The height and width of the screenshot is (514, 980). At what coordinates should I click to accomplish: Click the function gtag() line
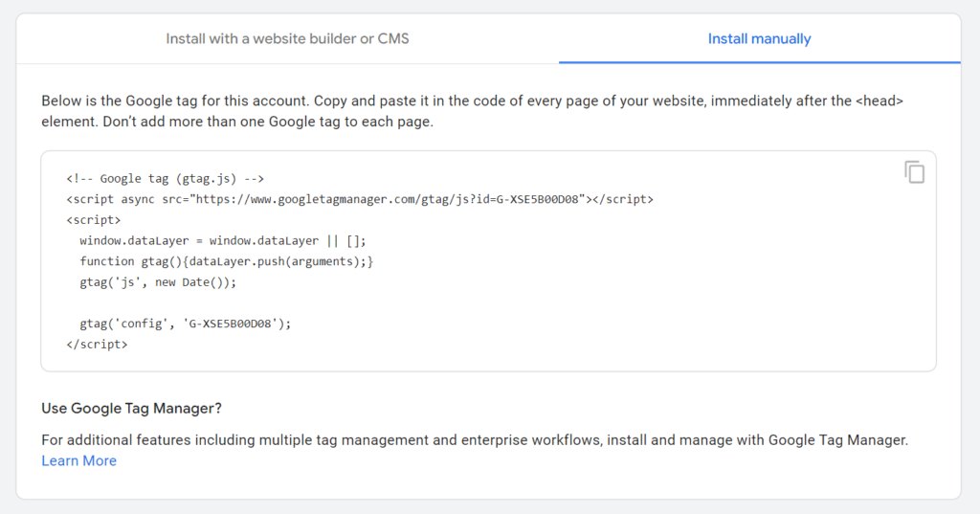click(226, 261)
